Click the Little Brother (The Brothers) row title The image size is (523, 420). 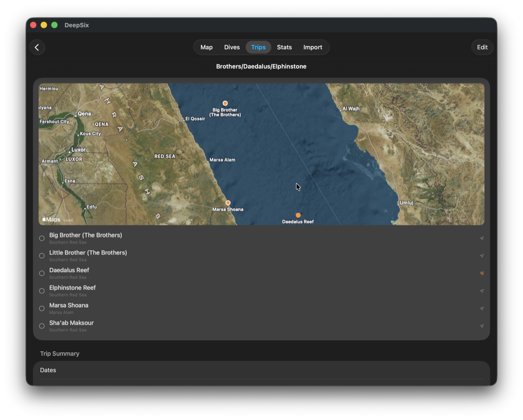point(88,253)
